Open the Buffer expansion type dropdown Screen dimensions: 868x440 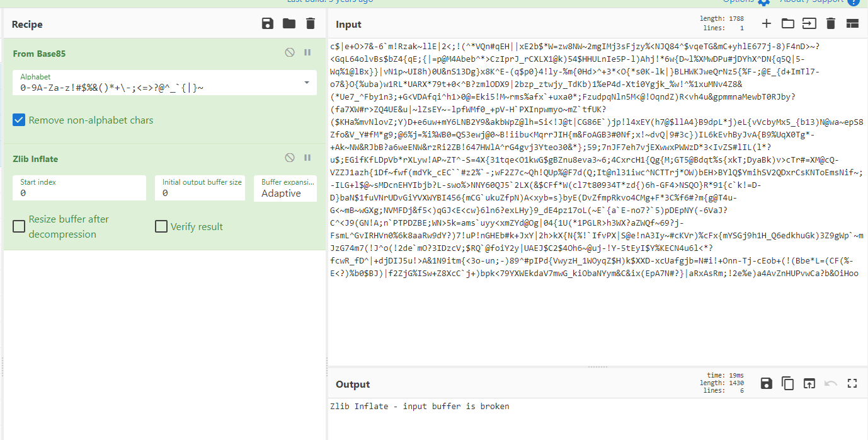coord(288,188)
